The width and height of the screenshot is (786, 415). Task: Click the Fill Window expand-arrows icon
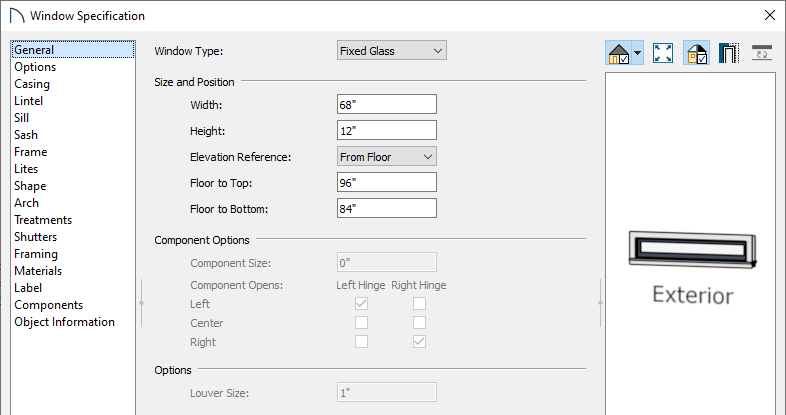point(663,53)
